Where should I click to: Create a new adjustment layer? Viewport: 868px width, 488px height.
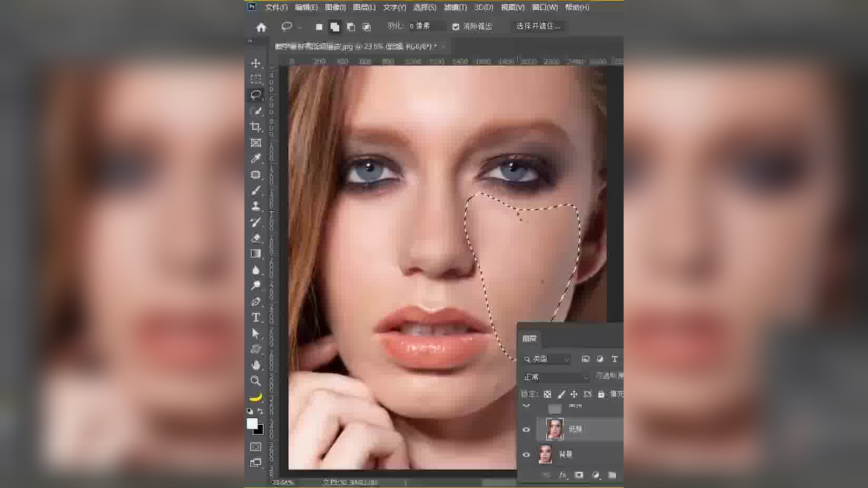[596, 475]
